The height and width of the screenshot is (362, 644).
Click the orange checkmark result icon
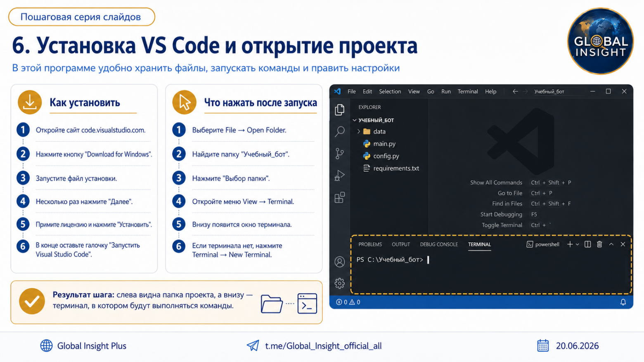[x=32, y=301]
